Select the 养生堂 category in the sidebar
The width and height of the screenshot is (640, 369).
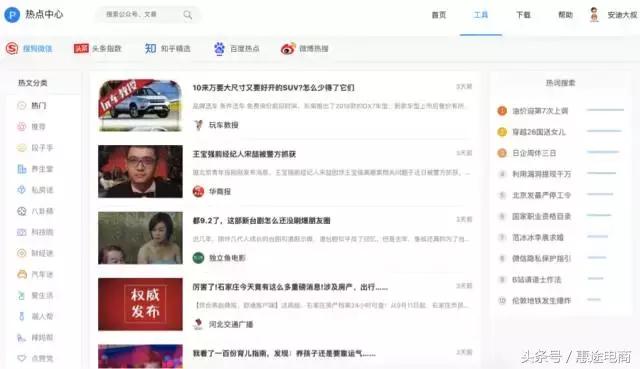pos(35,169)
